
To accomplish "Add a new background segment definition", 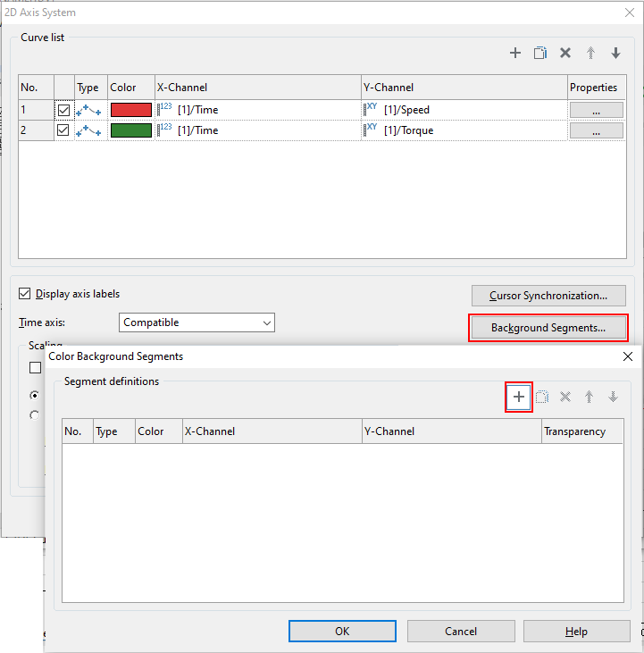I will click(x=519, y=397).
